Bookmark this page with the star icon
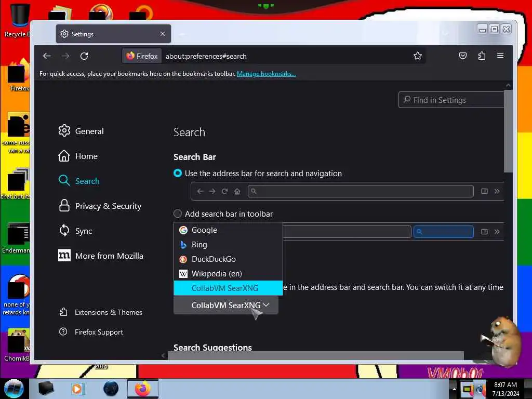The width and height of the screenshot is (532, 399). (x=418, y=56)
